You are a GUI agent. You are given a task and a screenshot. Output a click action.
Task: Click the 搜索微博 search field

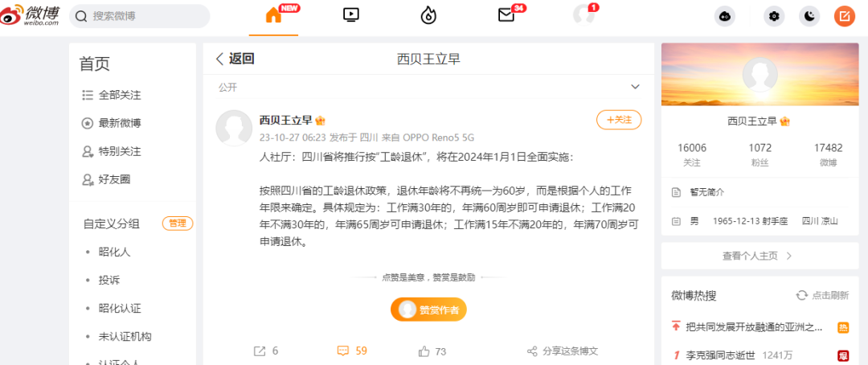coord(140,16)
